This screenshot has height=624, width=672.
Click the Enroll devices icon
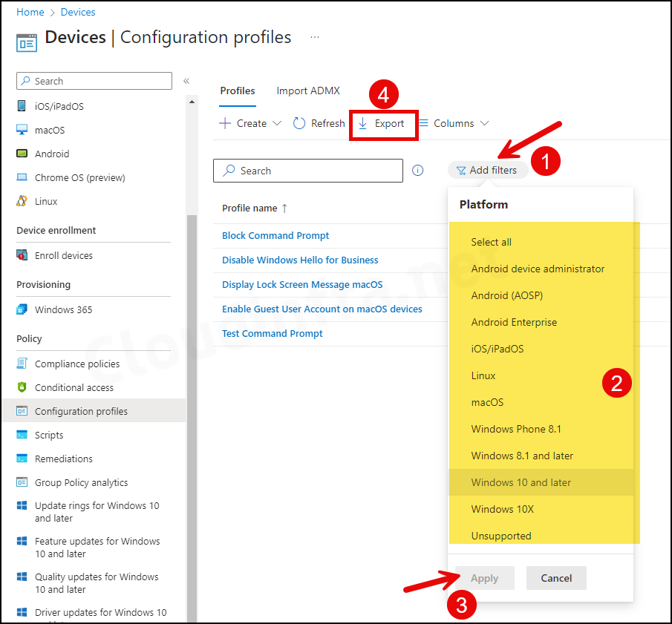tap(22, 254)
